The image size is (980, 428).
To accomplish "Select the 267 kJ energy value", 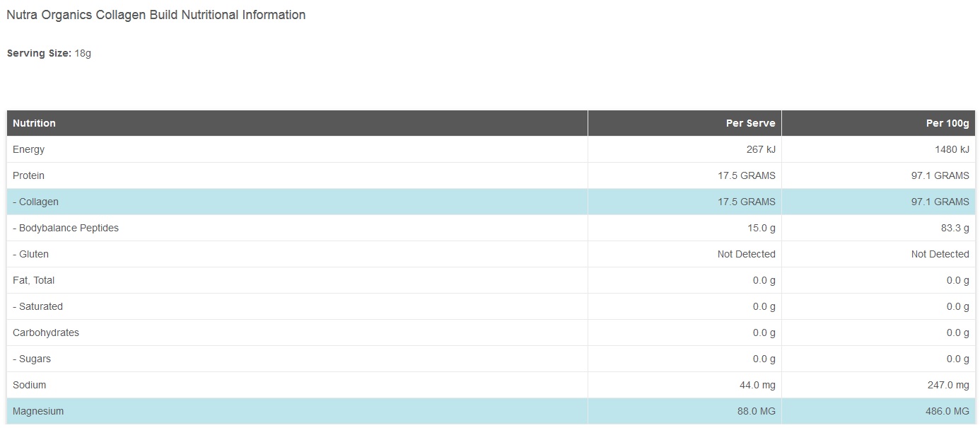I will [x=761, y=149].
